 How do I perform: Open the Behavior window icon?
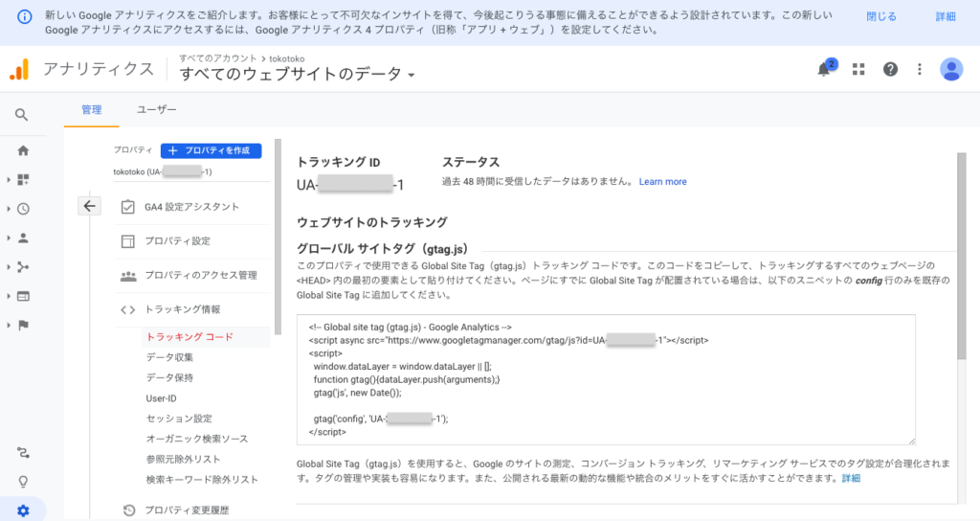(x=23, y=297)
